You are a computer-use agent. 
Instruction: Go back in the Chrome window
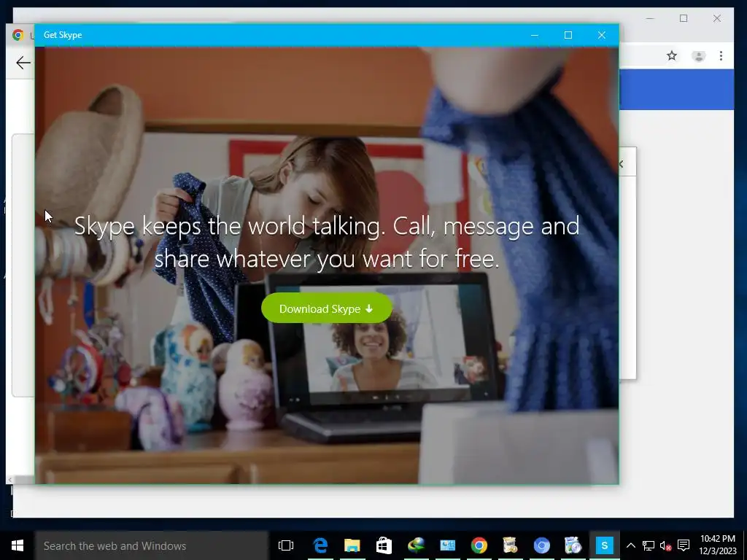[x=23, y=63]
